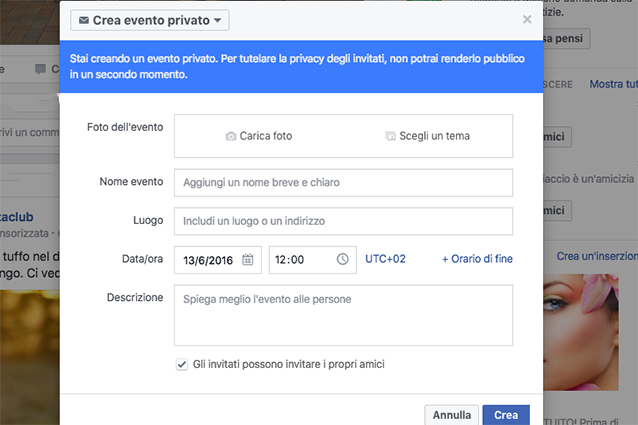638x425 pixels.
Task: Choose Scegli un tema option
Action: pos(428,136)
